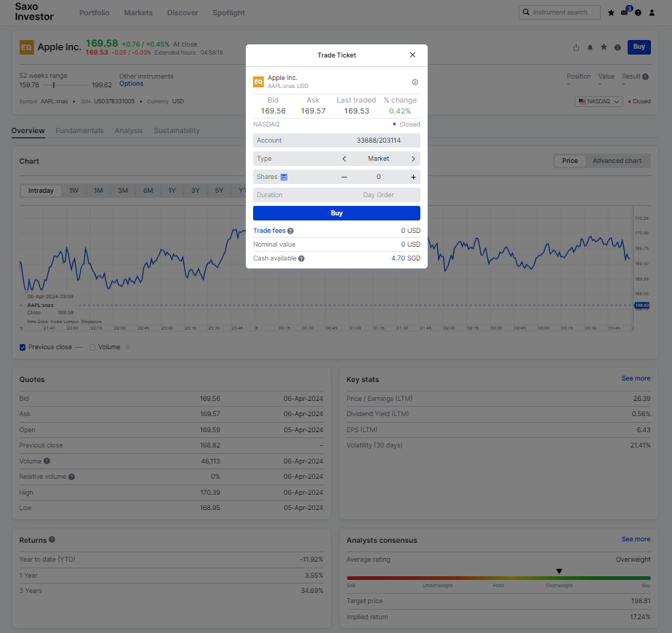Viewport: 672px width, 633px height.
Task: Show Trade fees help tooltip icon
Action: coord(291,231)
